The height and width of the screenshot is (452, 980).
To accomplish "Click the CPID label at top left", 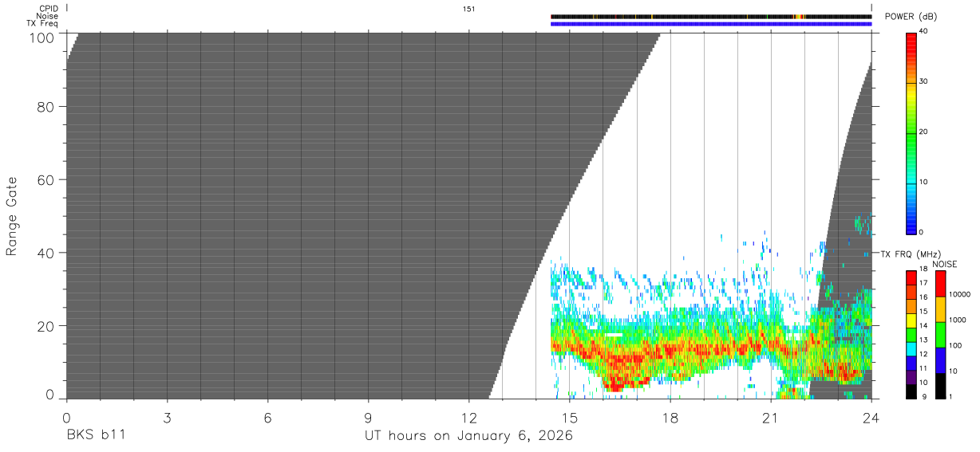I will (x=47, y=9).
